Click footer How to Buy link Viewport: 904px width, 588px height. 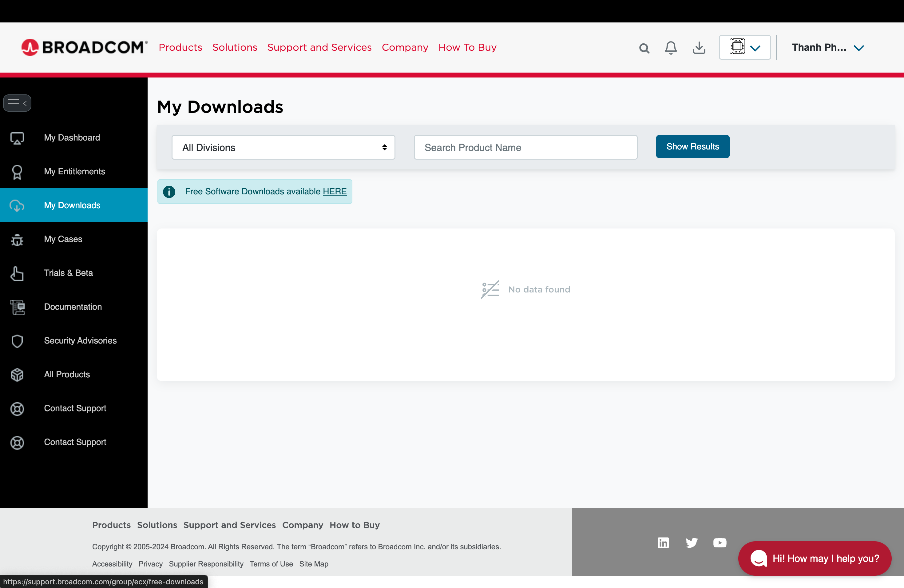pos(355,525)
